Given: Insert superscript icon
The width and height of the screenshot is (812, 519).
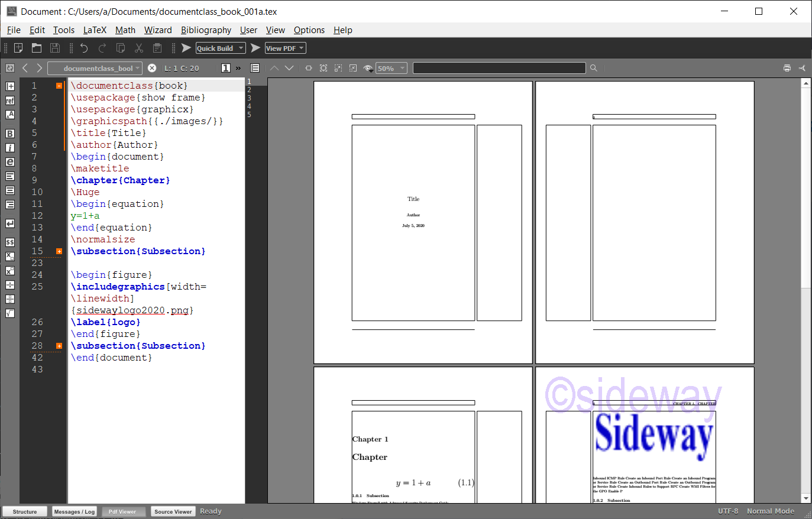Looking at the screenshot, I should pyautogui.click(x=10, y=271).
